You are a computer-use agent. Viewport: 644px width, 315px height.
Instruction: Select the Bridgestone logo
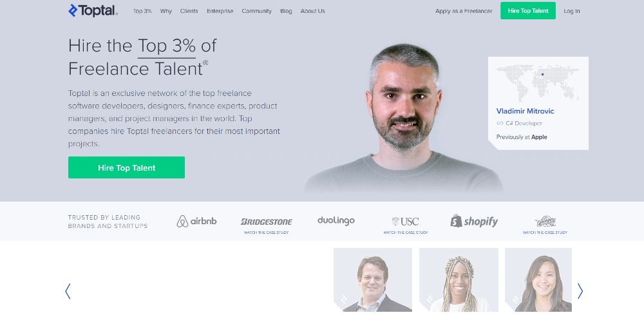(x=266, y=222)
